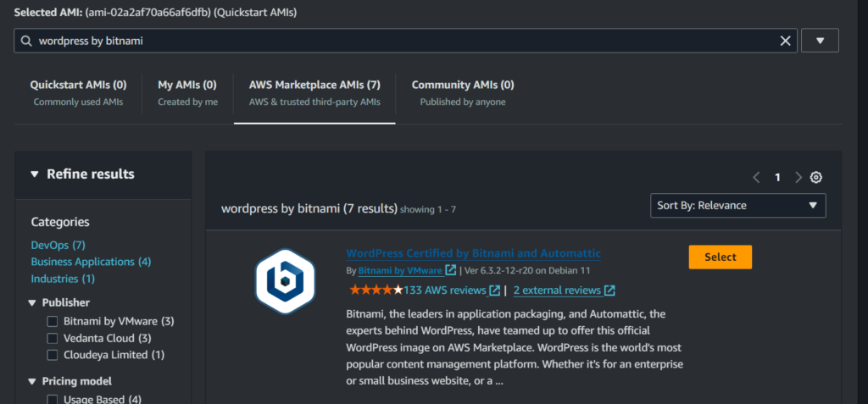Switch to the My AMIs tab
868x404 pixels.
point(187,92)
